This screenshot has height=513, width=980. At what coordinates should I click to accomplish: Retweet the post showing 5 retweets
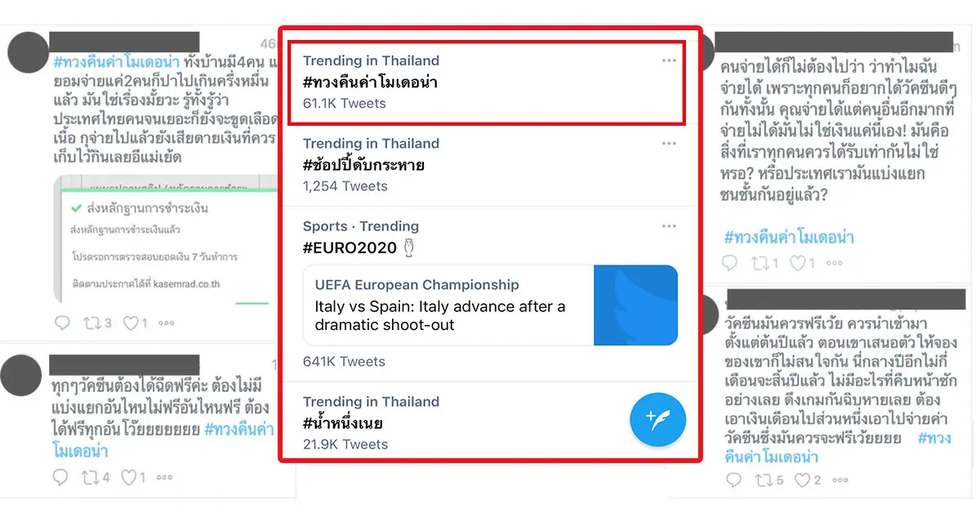point(763,480)
